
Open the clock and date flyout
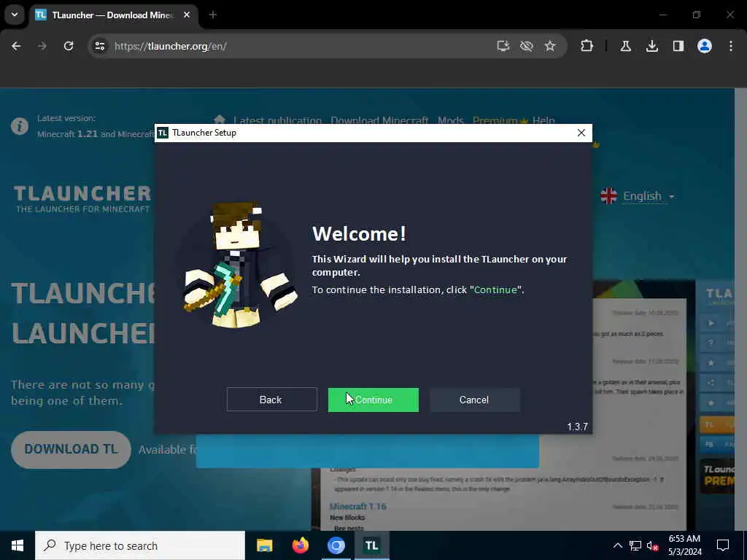tap(684, 545)
